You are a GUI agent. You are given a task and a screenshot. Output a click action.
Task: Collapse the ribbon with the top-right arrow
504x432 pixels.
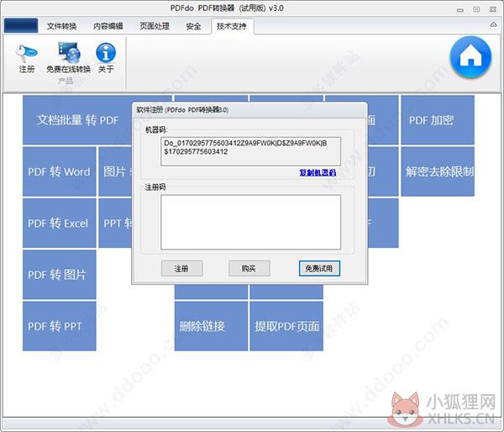pos(493,24)
